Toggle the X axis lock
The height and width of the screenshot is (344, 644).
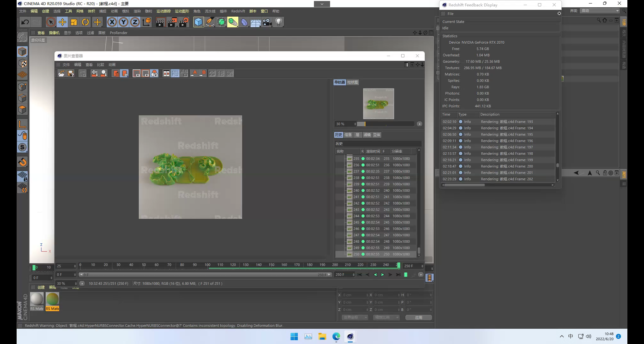tap(112, 22)
